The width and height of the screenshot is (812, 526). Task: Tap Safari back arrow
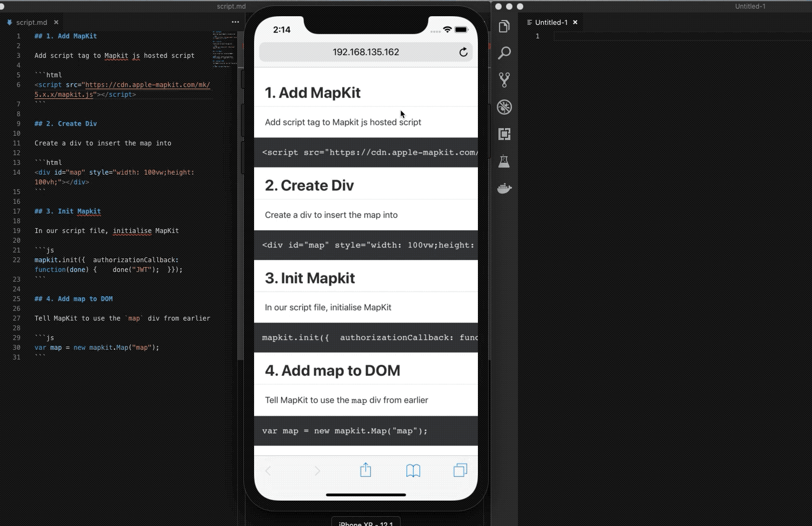point(268,471)
